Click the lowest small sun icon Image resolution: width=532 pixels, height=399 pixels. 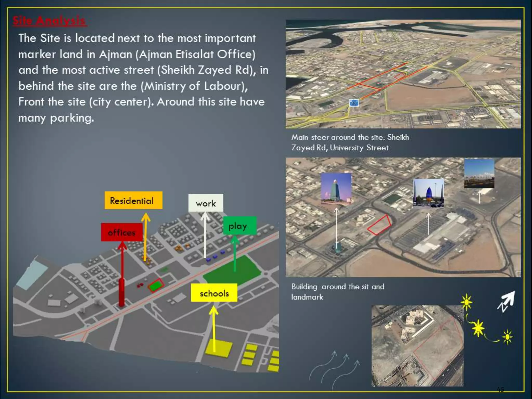(x=507, y=337)
